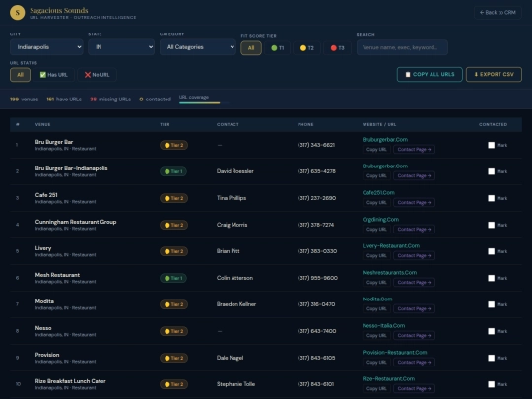The width and height of the screenshot is (532, 399).
Task: Copy URL for Bru Burger Bar row
Action: click(376, 150)
